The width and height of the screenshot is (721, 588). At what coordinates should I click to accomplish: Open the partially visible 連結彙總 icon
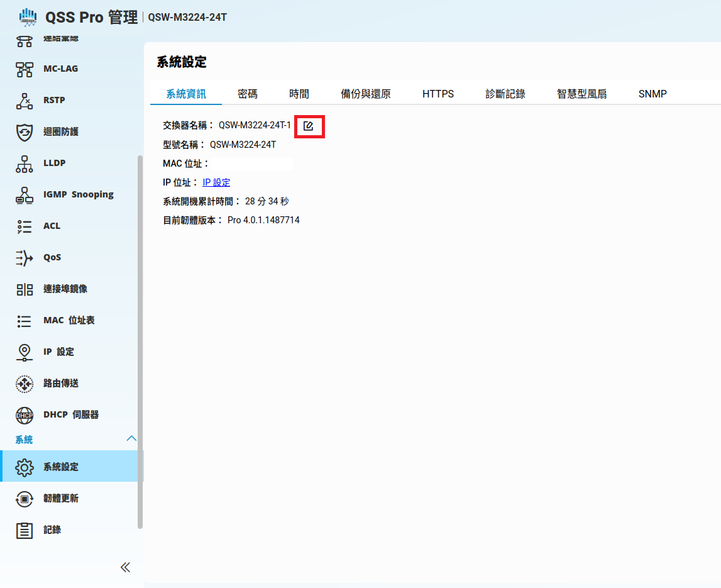25,42
